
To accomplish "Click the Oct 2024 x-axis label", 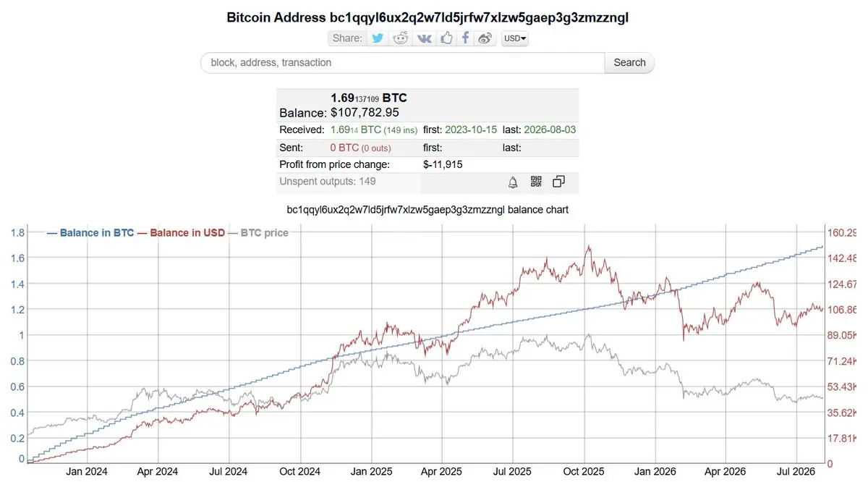I will point(299,471).
